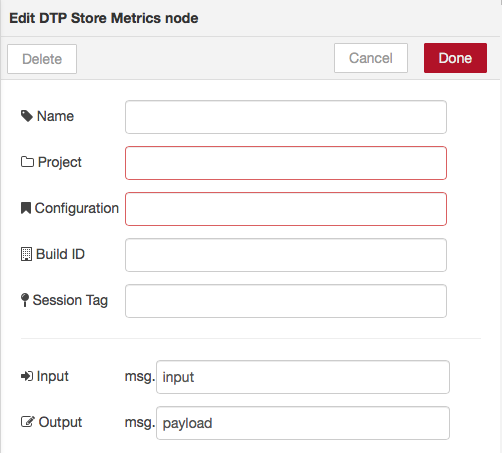Click the Session Tag label
502x453 pixels.
coord(70,300)
